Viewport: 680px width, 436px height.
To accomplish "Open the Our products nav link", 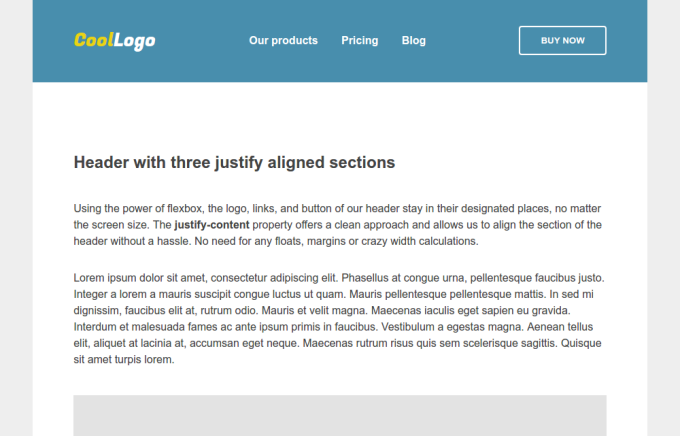I will click(283, 41).
